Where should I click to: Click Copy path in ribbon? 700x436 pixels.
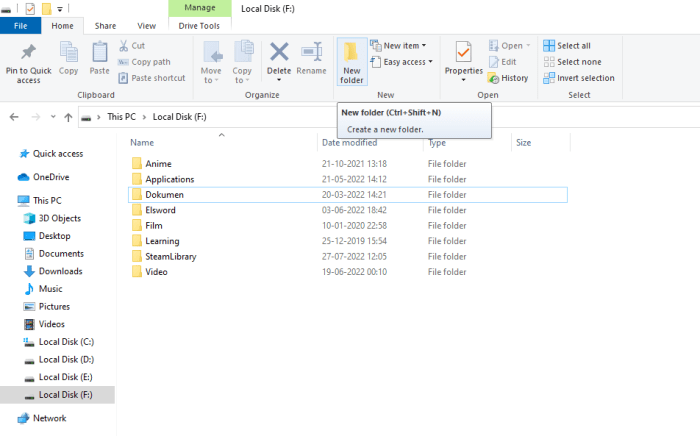click(x=144, y=62)
